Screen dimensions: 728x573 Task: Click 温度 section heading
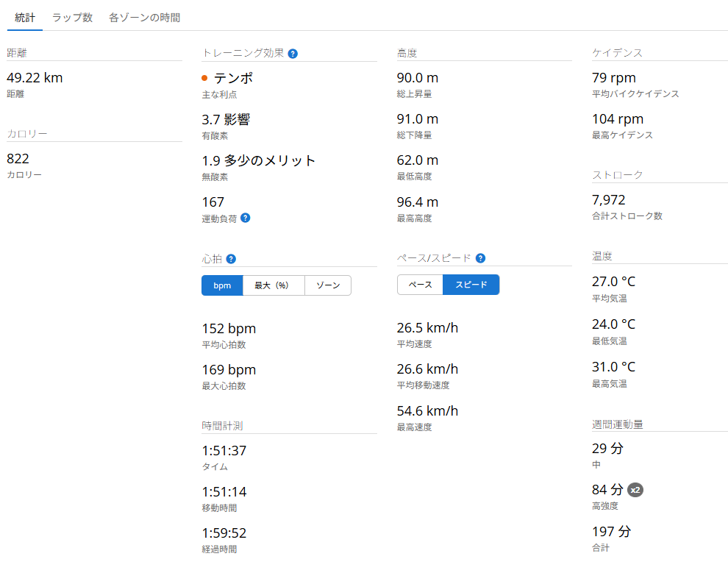(x=602, y=256)
